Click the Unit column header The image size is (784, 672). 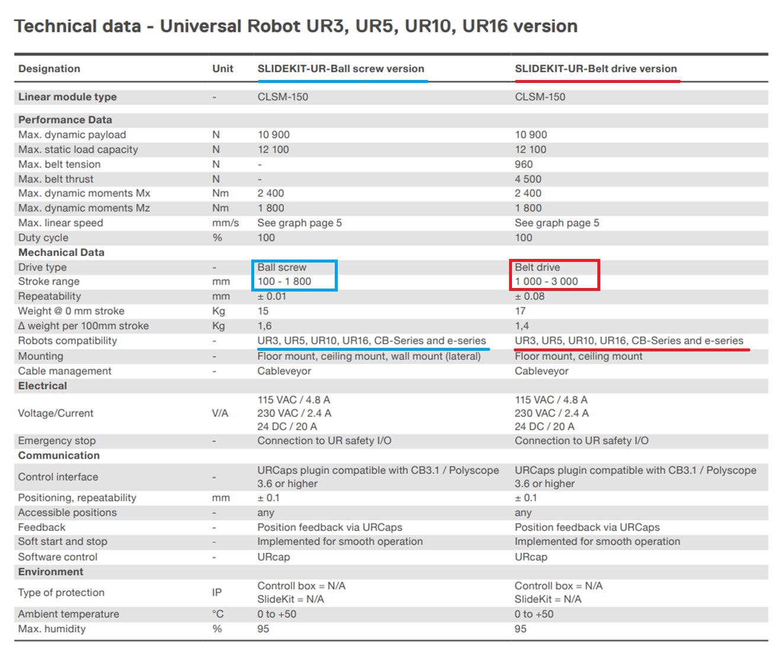[x=222, y=69]
